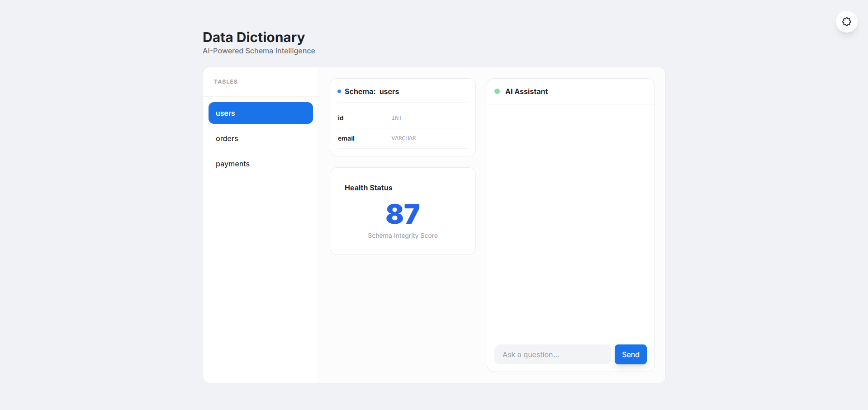Click the TABLES sidebar label
The width and height of the screenshot is (868, 410).
point(226,82)
